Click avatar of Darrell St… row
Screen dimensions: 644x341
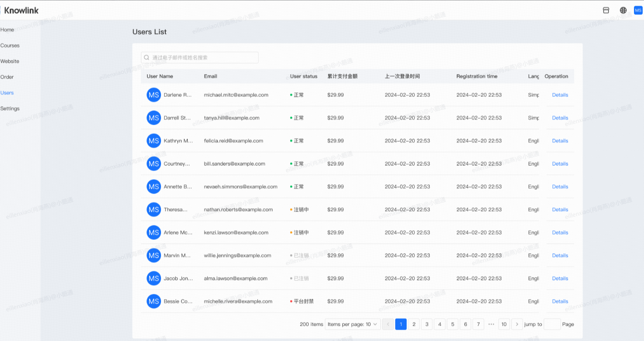154,118
